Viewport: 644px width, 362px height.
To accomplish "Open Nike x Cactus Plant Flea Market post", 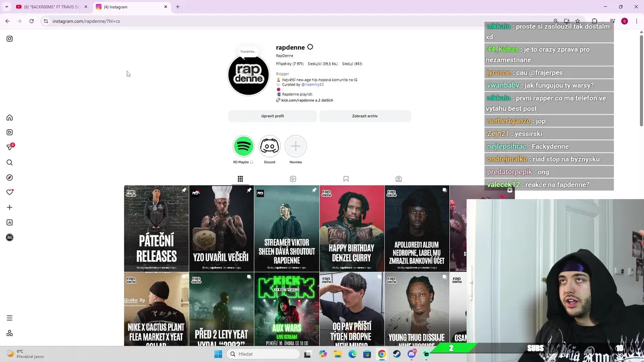I will (x=156, y=309).
